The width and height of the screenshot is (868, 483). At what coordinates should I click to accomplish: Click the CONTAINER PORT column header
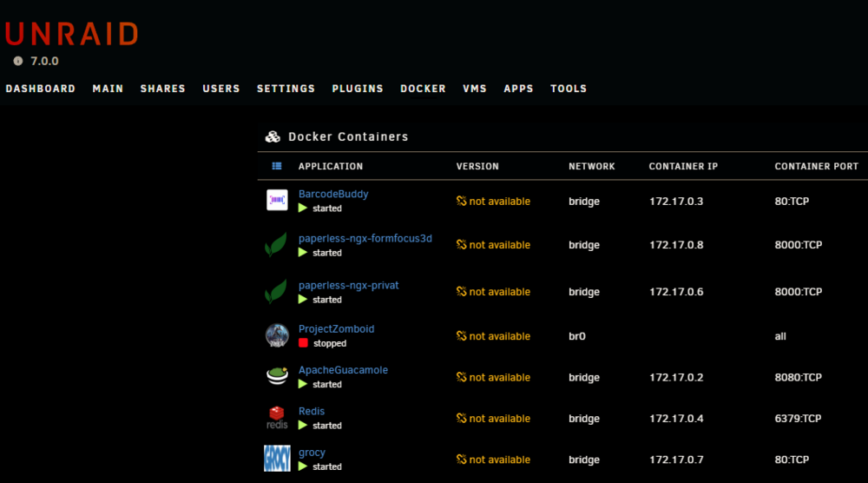pyautogui.click(x=817, y=166)
